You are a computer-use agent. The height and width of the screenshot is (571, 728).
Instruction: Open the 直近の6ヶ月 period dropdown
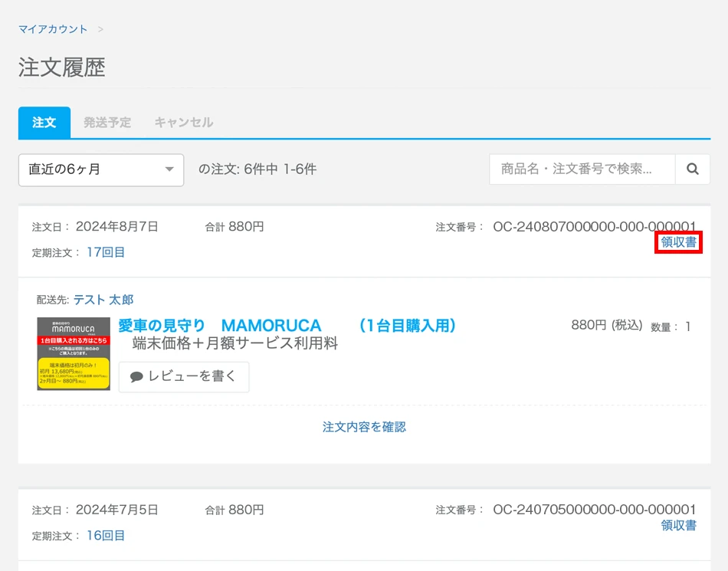100,169
